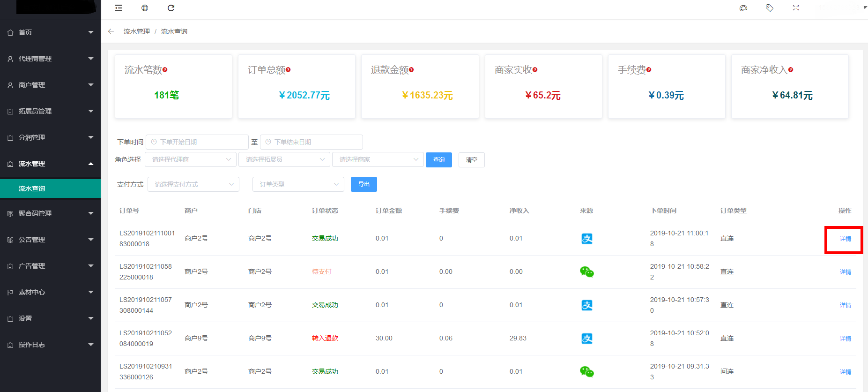The image size is (868, 392).
Task: Click the 订单总额 red help icon
Action: [288, 70]
